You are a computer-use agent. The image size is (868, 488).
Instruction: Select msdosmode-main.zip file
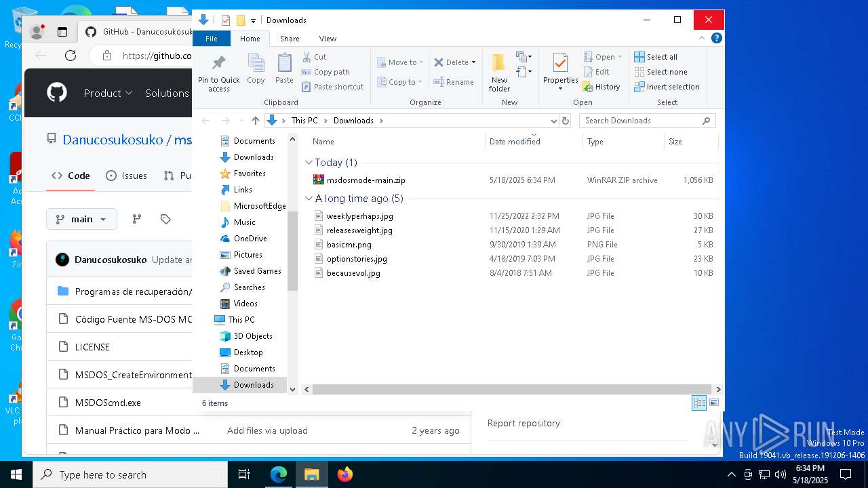pyautogui.click(x=366, y=180)
